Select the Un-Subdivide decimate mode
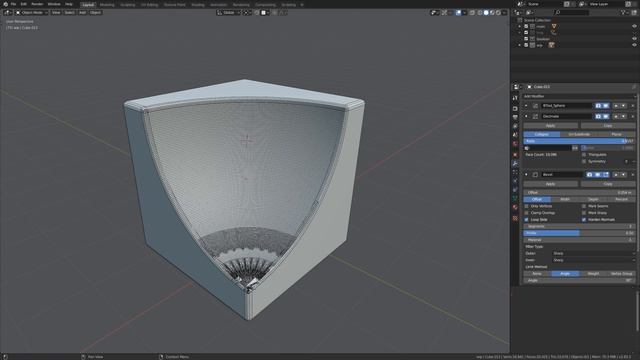 [579, 134]
